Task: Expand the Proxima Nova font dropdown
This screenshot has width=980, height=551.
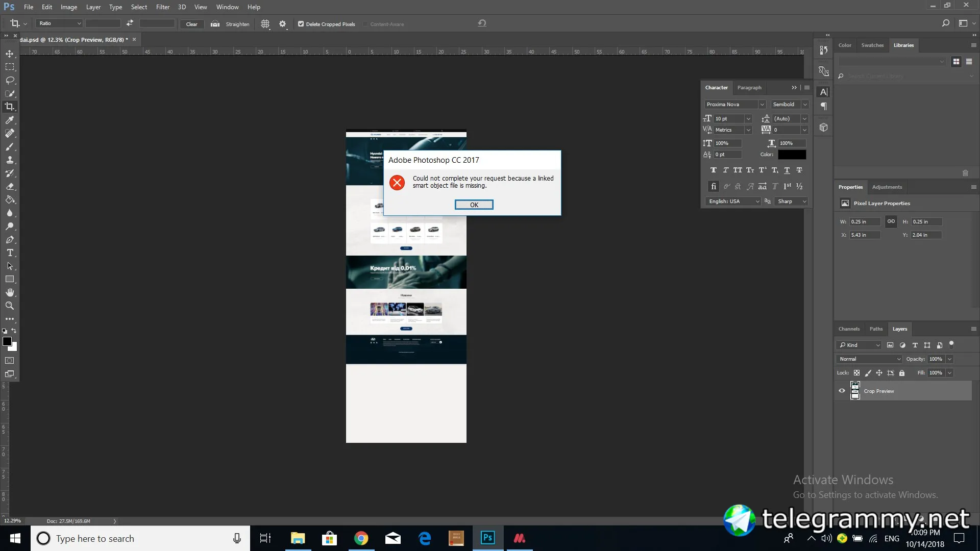Action: [762, 105]
